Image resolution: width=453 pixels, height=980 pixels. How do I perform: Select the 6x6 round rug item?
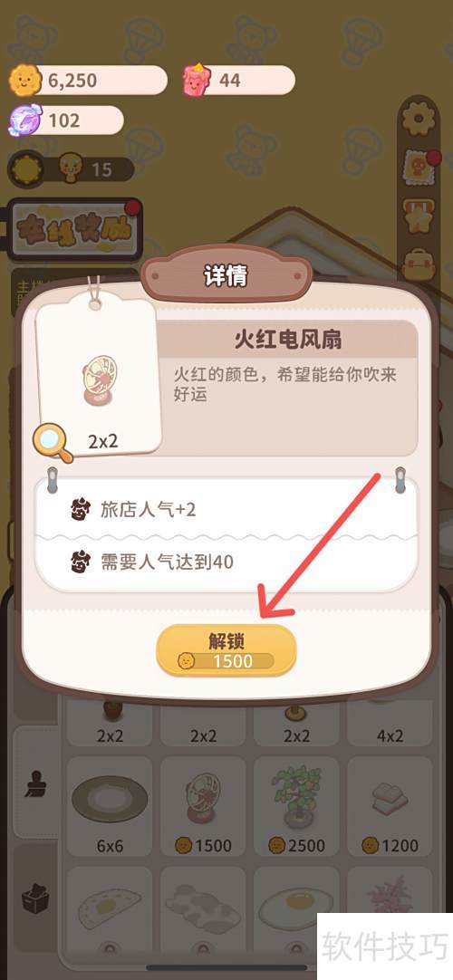[x=110, y=806]
